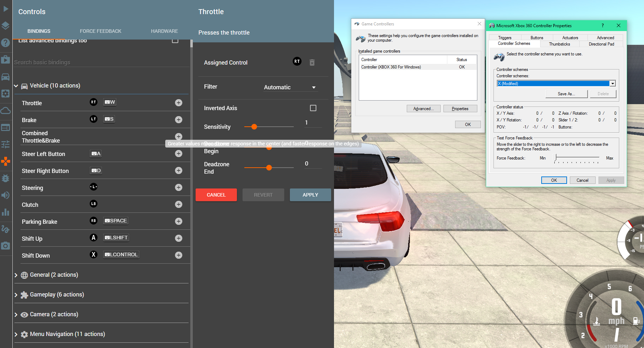Open the audio speaker icon in the sidebar

pyautogui.click(x=6, y=195)
